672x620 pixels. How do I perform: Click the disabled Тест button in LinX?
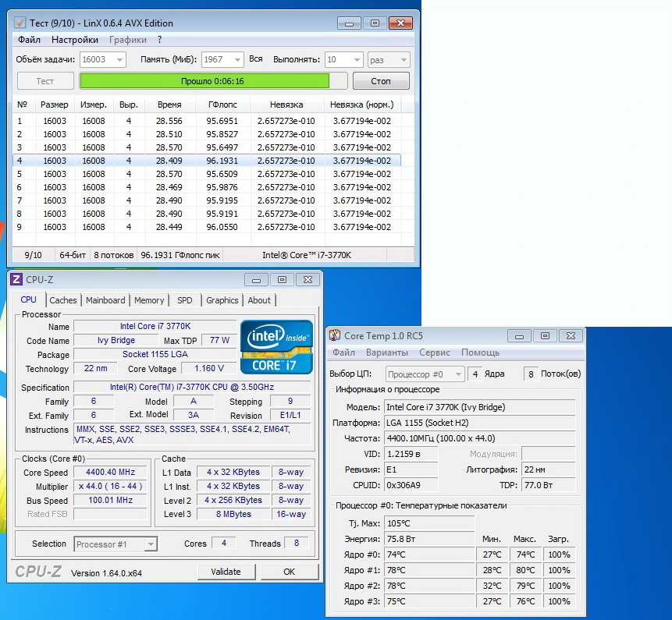pos(45,81)
